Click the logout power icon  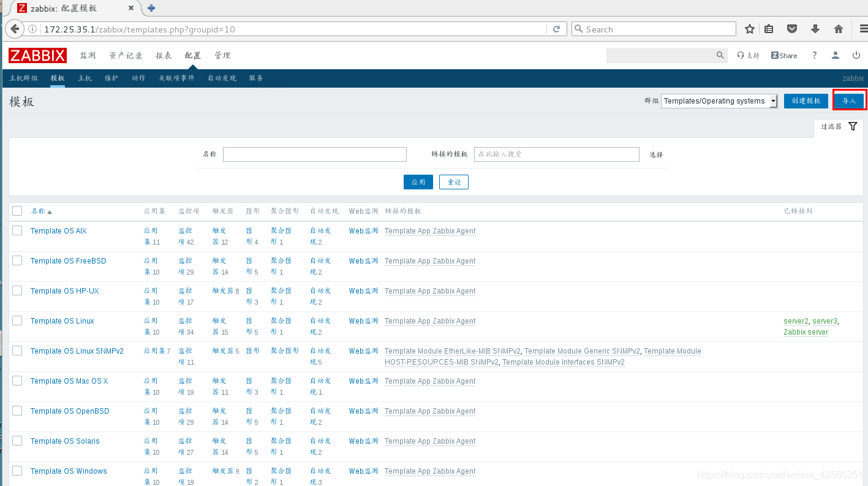(x=856, y=55)
